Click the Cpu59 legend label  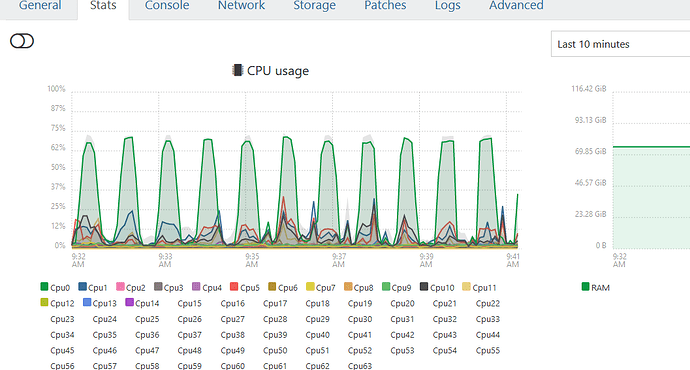pyautogui.click(x=190, y=366)
